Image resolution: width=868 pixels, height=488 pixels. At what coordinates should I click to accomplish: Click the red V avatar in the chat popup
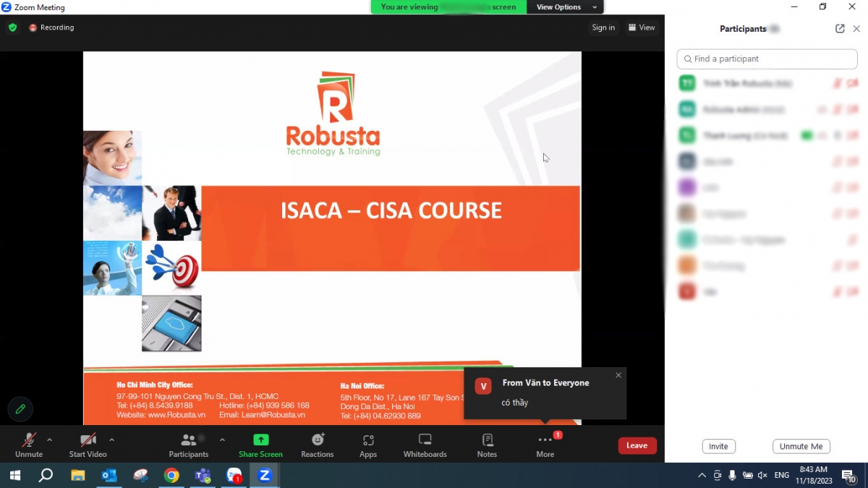[x=483, y=386]
